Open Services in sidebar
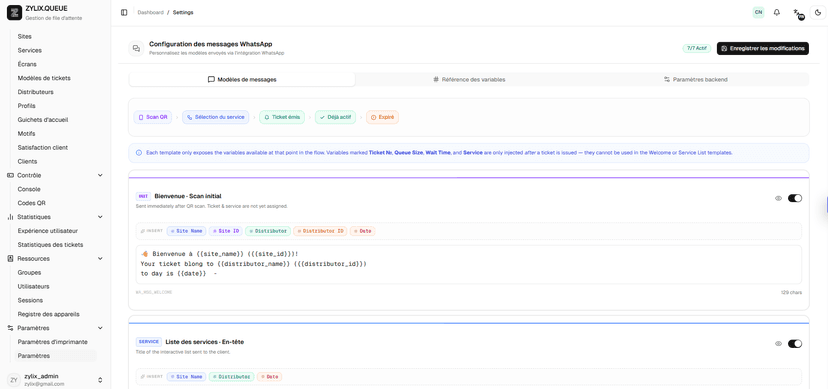Image resolution: width=828 pixels, height=389 pixels. [x=30, y=51]
